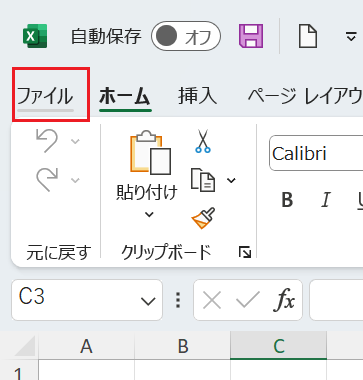The width and height of the screenshot is (363, 380).
Task: Click the Cut scissors icon
Action: pos(203,141)
